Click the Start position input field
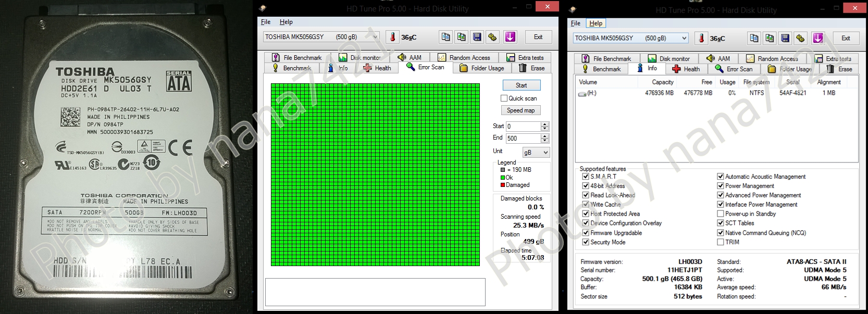The height and width of the screenshot is (314, 868). pos(524,126)
